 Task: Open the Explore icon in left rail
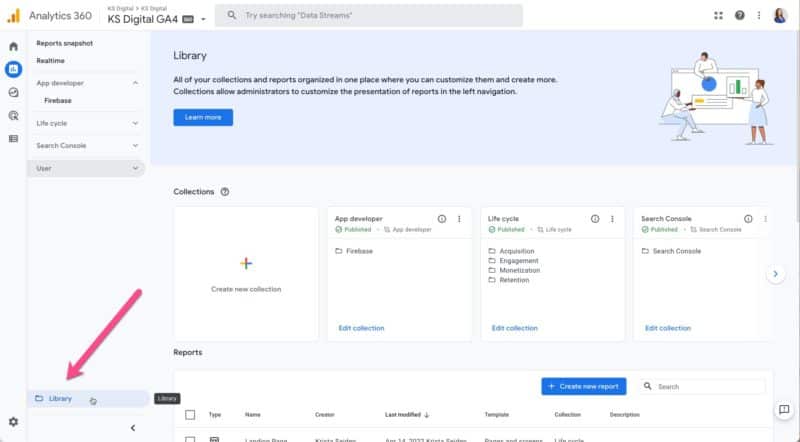pos(13,92)
